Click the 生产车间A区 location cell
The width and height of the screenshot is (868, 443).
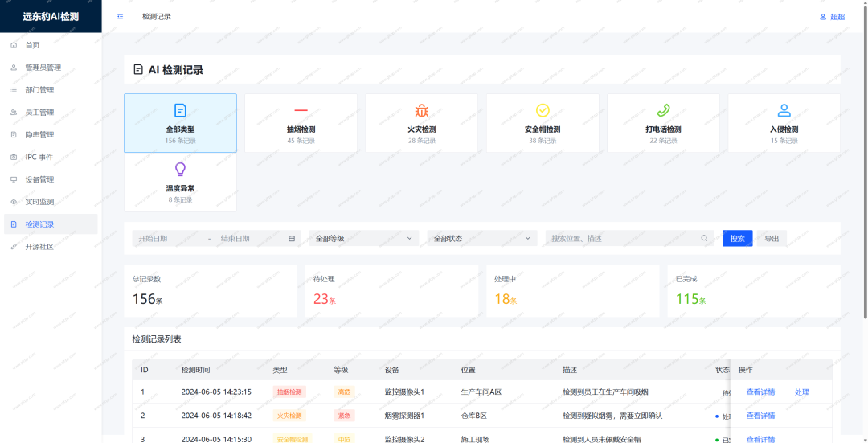(481, 392)
